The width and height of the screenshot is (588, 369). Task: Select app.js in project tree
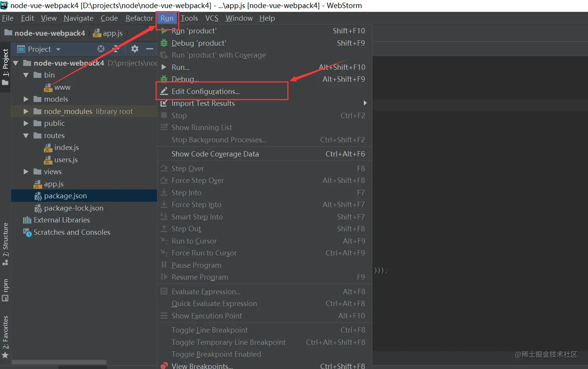54,184
